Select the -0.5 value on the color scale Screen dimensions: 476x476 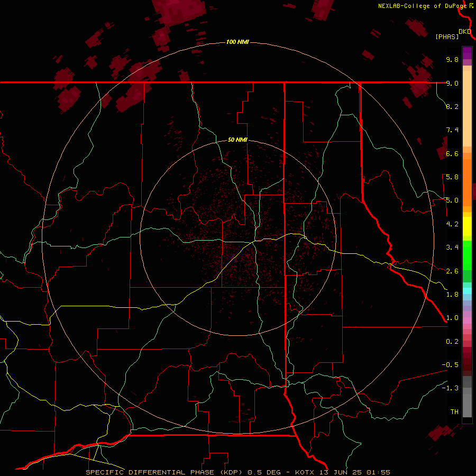pos(450,365)
